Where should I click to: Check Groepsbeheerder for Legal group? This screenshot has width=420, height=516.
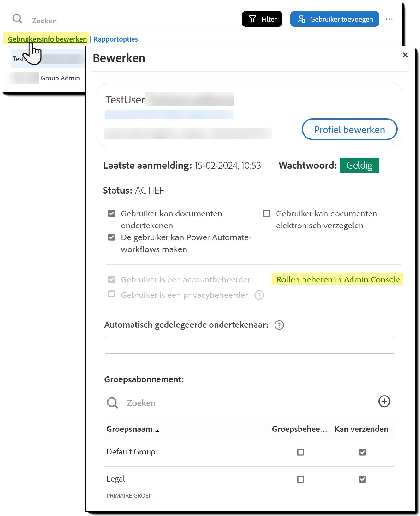point(301,479)
